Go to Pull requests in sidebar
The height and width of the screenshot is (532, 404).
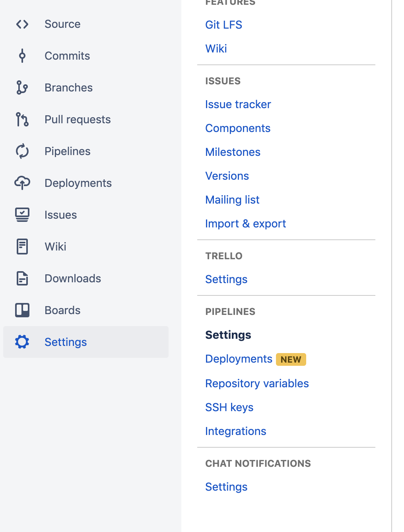[x=78, y=119]
